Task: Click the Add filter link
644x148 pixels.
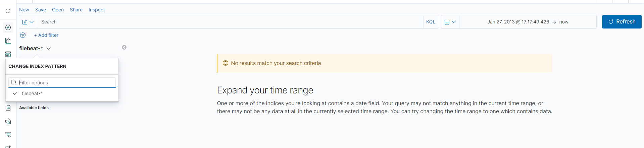Action: coord(46,35)
